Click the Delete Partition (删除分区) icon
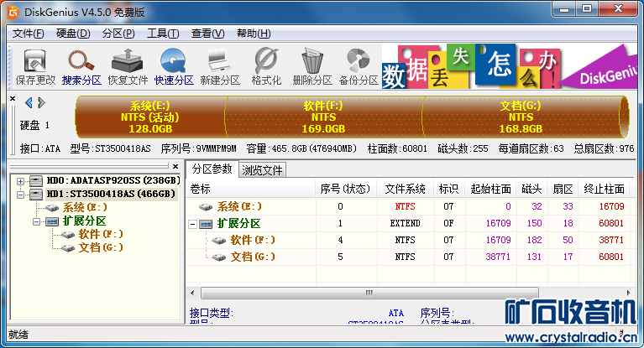644x348 pixels. tap(312, 67)
